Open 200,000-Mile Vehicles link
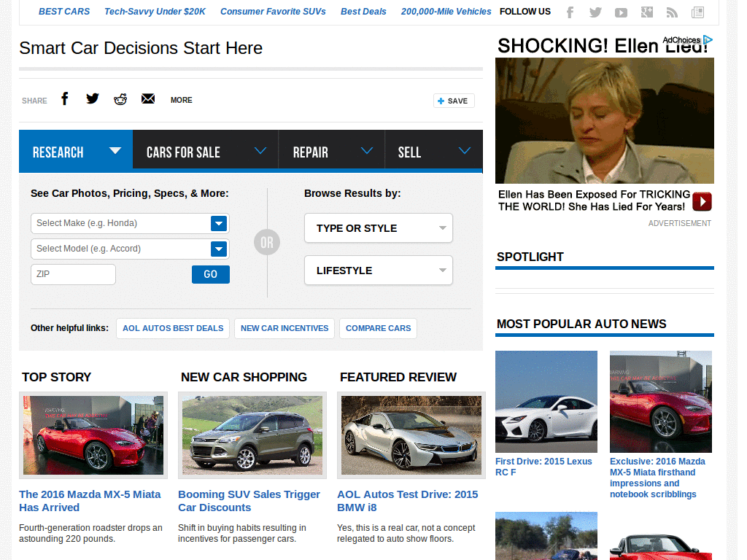The image size is (747, 560). [x=446, y=12]
